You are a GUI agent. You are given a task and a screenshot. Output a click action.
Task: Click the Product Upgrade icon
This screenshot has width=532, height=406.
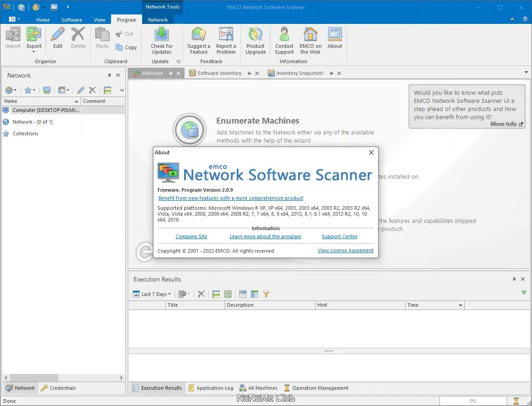coord(255,35)
